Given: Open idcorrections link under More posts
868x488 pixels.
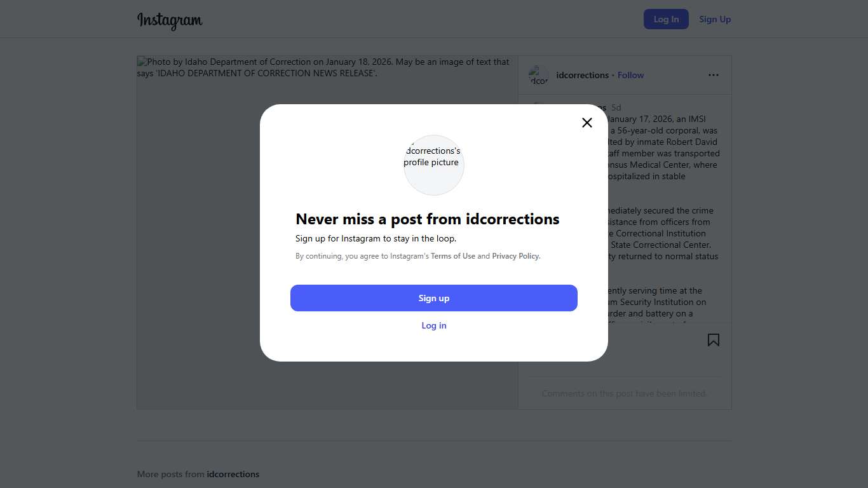Looking at the screenshot, I should point(233,474).
